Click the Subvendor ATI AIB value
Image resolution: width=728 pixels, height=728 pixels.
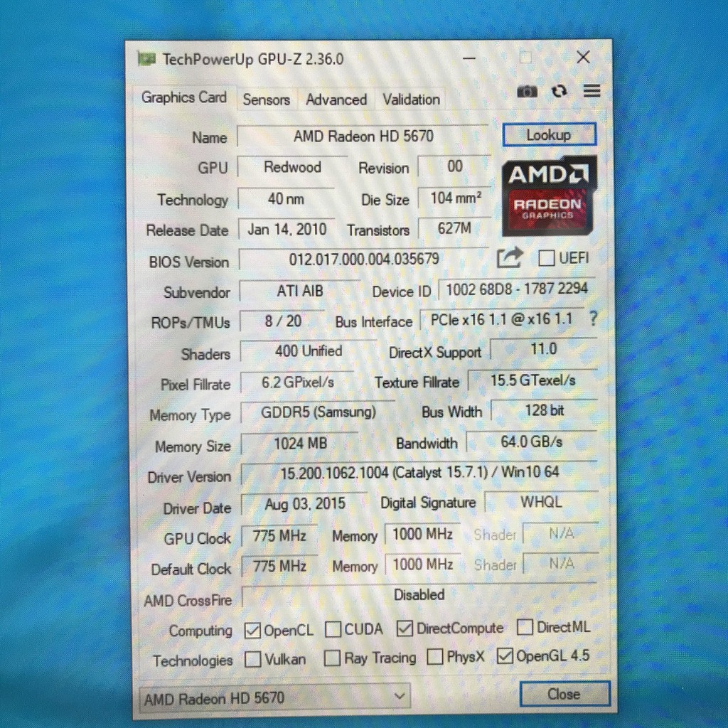[300, 291]
